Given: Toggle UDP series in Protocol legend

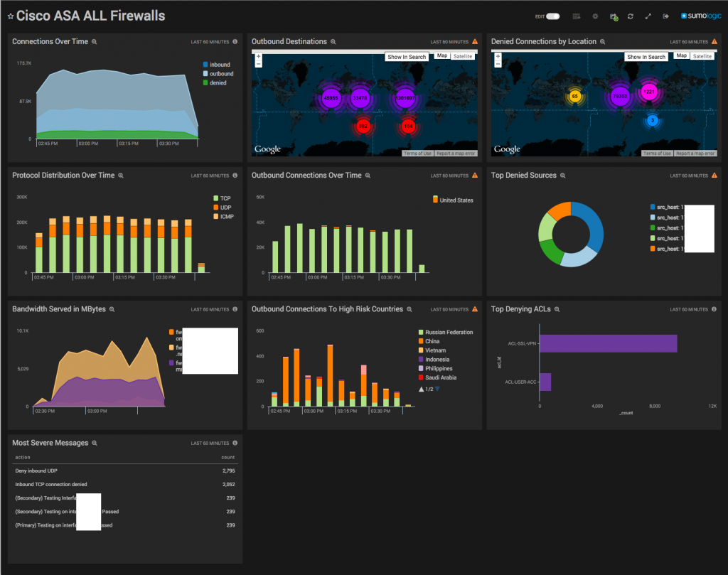Looking at the screenshot, I should click(223, 208).
